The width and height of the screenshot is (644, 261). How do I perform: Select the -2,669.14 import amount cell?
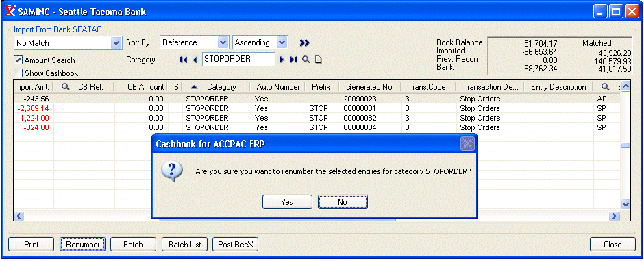34,108
